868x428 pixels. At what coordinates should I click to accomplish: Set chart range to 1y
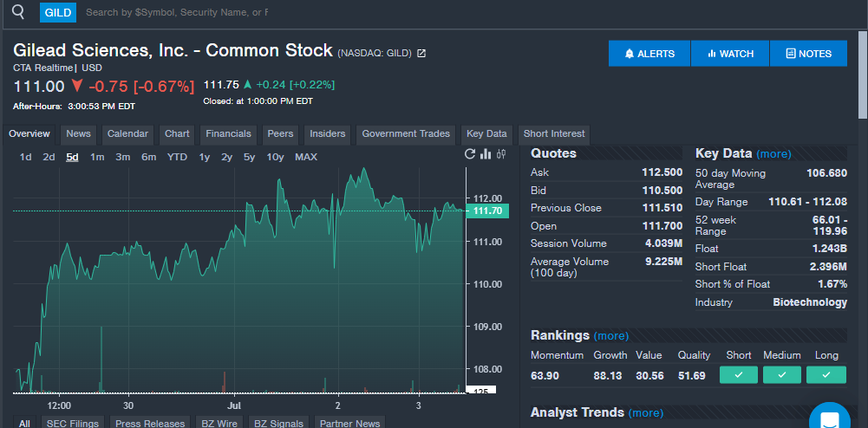(x=205, y=157)
